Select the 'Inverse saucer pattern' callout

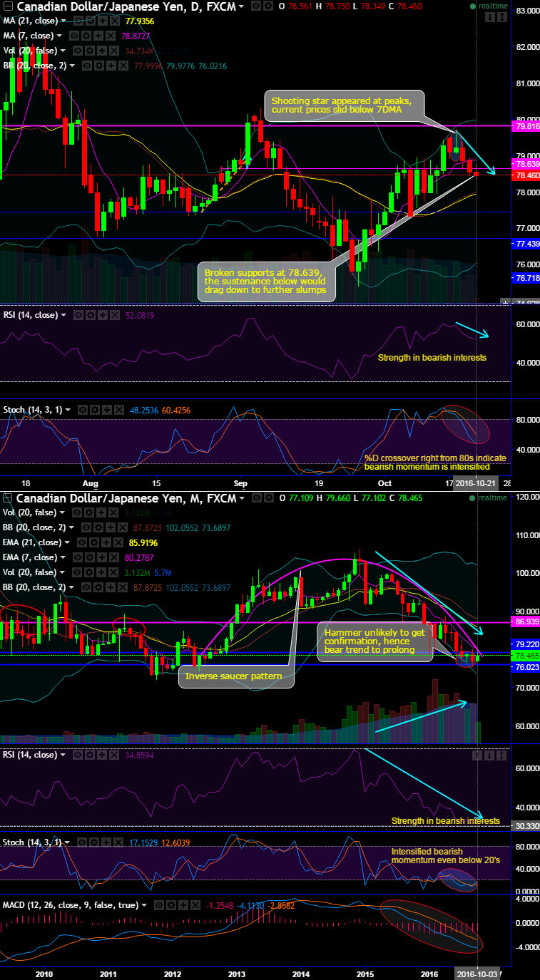236,676
